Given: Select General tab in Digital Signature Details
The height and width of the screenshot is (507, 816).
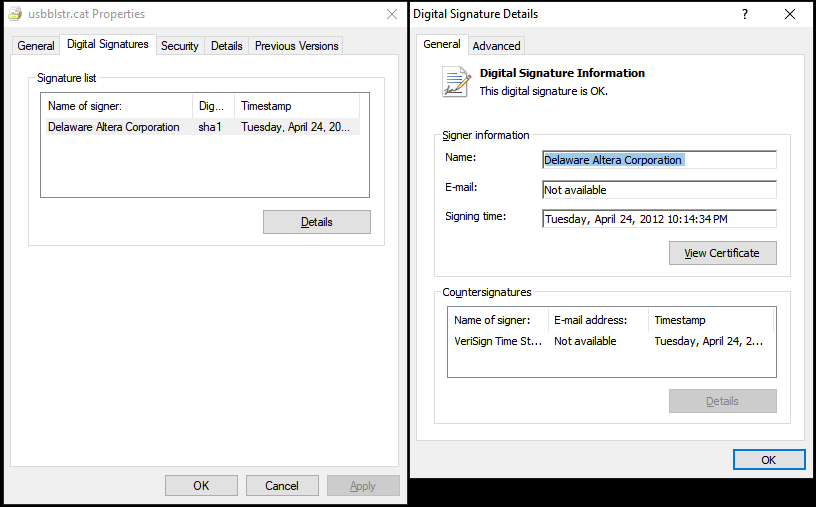Looking at the screenshot, I should (442, 44).
